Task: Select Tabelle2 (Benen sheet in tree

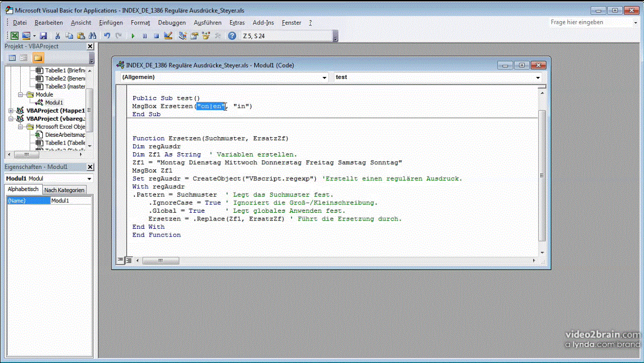Action: (x=65, y=78)
